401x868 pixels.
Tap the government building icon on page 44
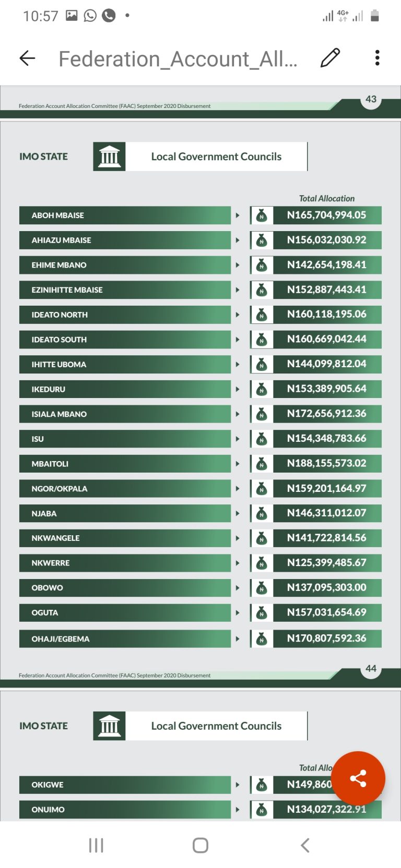[109, 726]
